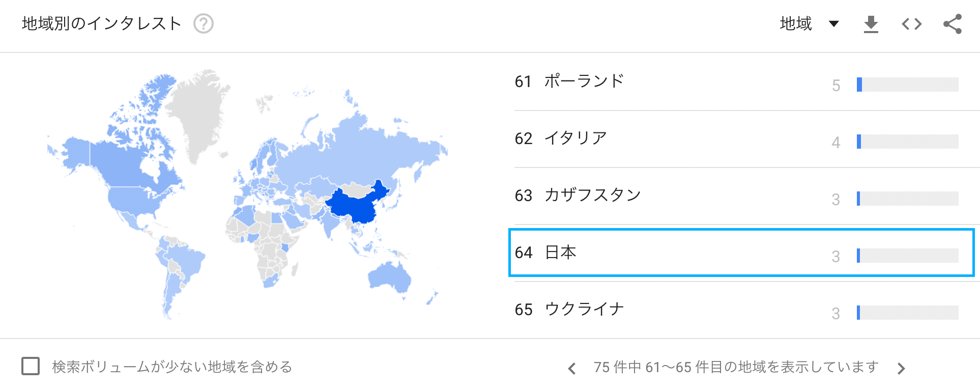Viewport: 980px width, 392px height.
Task: Click Australia on the world map
Action: [x=389, y=277]
